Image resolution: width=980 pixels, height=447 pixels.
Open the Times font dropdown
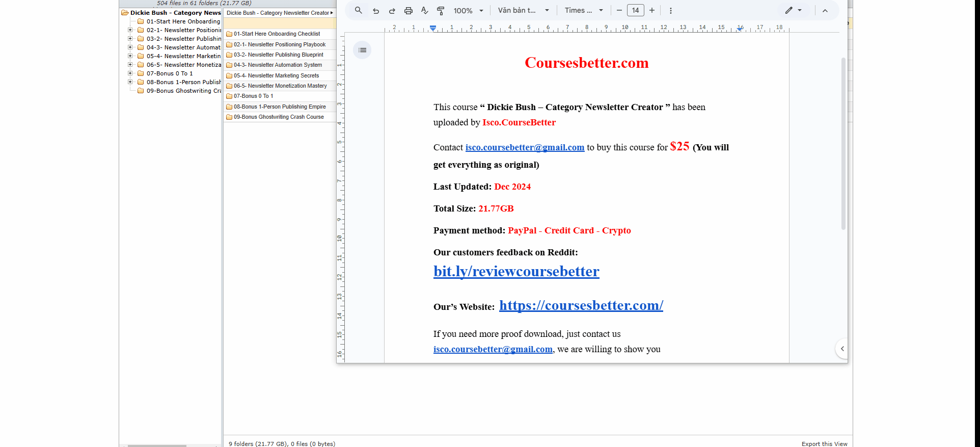click(x=584, y=11)
